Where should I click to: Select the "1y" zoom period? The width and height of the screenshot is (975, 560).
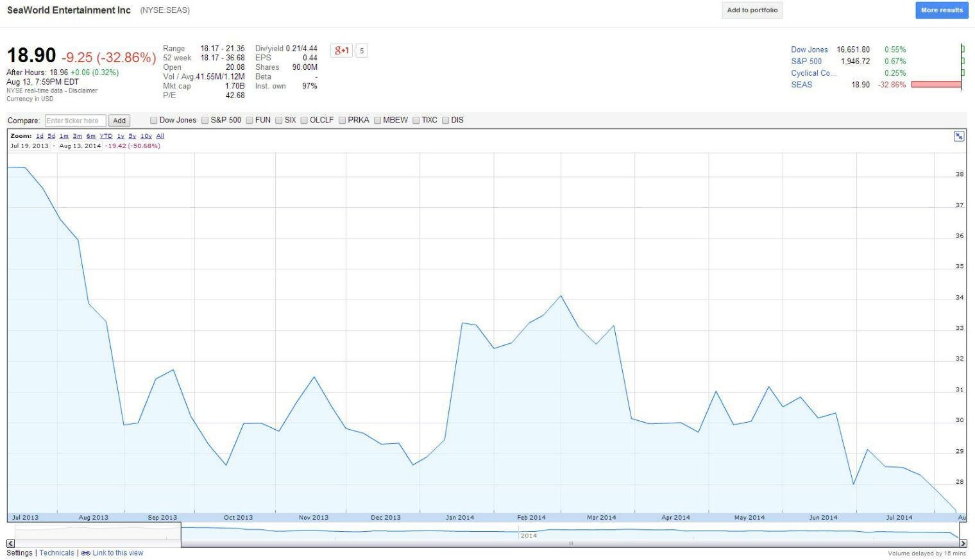click(x=121, y=135)
